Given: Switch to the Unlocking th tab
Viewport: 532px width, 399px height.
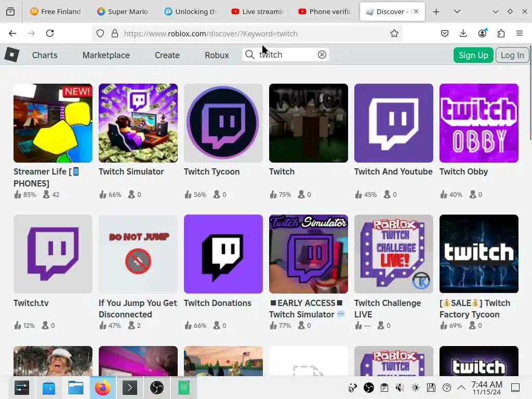Looking at the screenshot, I should 190,11.
